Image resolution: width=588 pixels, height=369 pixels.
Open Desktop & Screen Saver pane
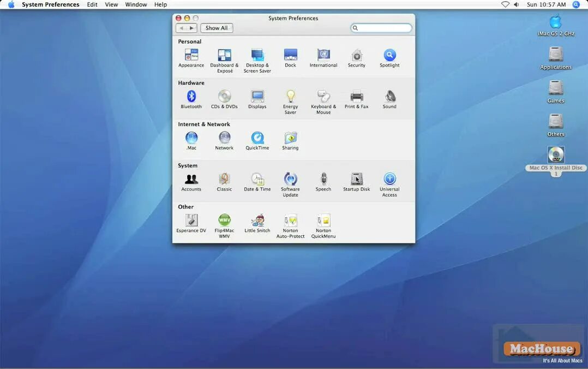coord(257,61)
